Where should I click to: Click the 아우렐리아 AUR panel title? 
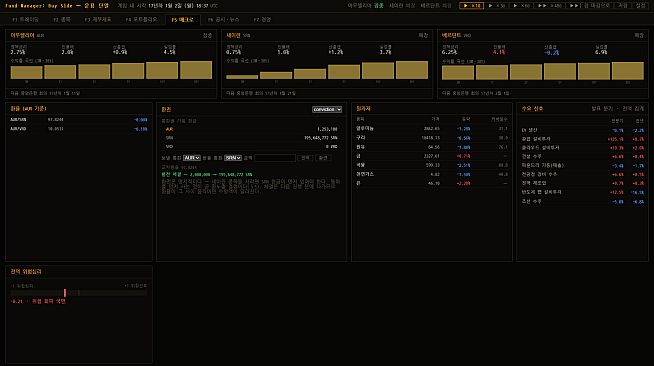27,35
